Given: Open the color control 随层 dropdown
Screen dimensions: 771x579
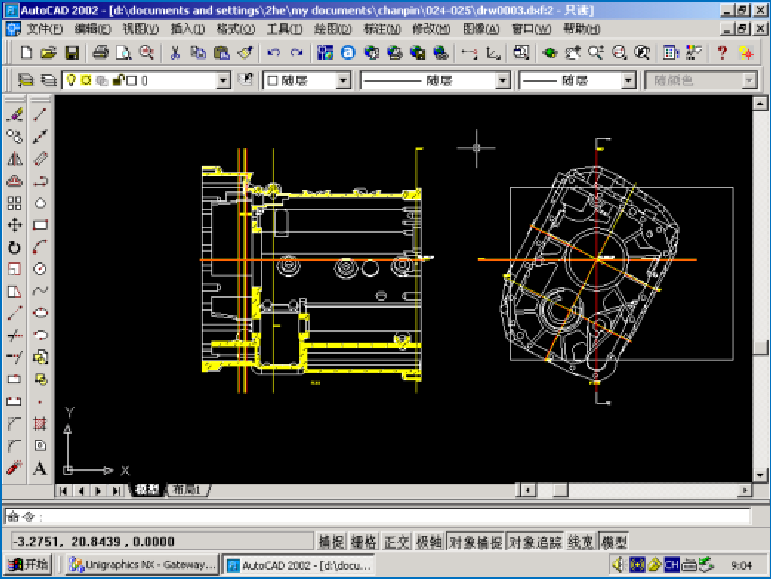Looking at the screenshot, I should [343, 81].
